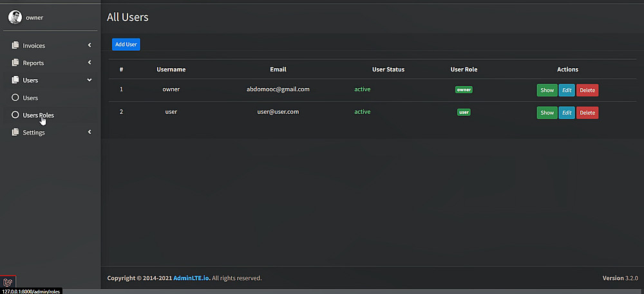The image size is (644, 294).
Task: Delete the owner user row
Action: [x=587, y=90]
